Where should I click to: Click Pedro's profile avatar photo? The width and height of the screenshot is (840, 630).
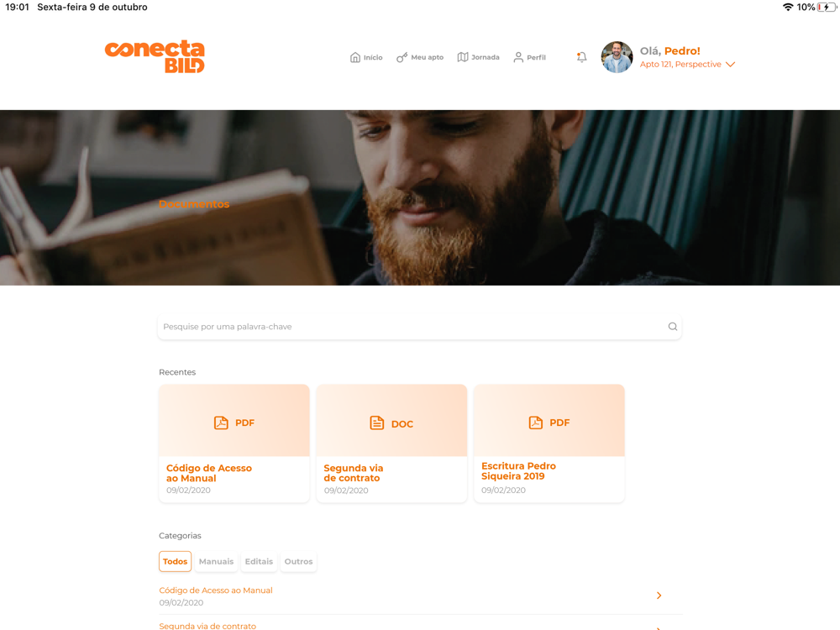617,57
